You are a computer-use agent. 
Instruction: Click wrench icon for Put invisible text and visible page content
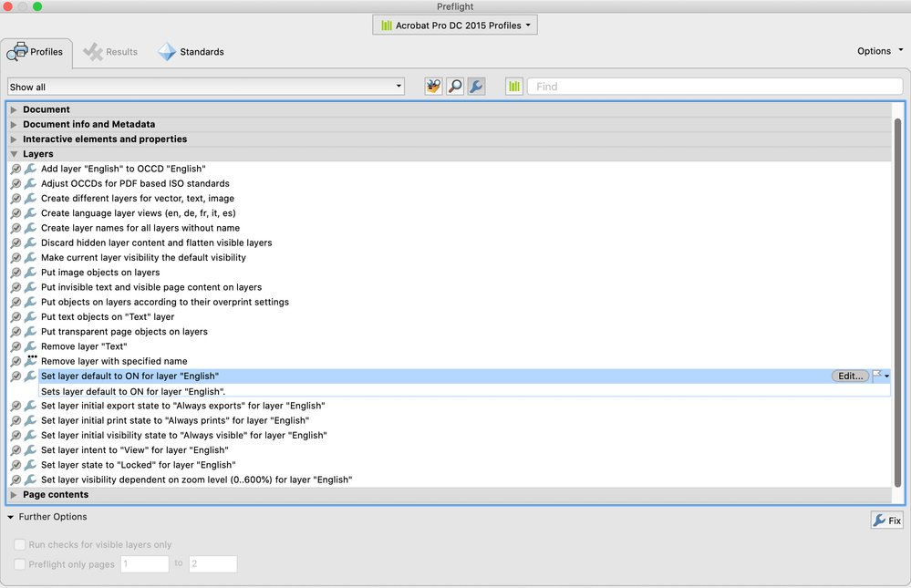pyautogui.click(x=30, y=287)
